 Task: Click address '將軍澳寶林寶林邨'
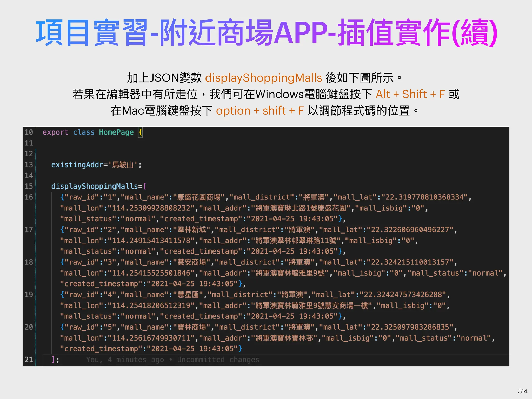284,338
